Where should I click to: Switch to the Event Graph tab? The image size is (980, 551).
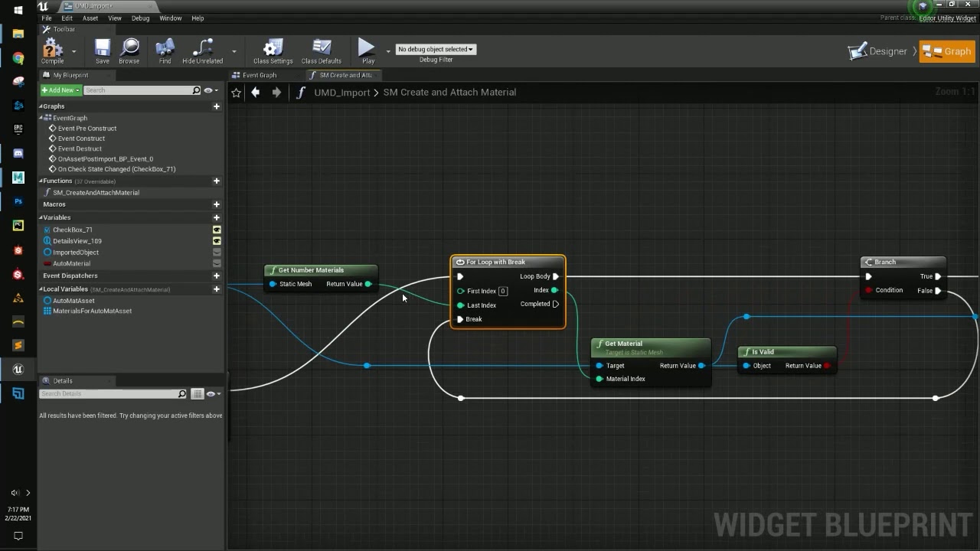(x=259, y=75)
